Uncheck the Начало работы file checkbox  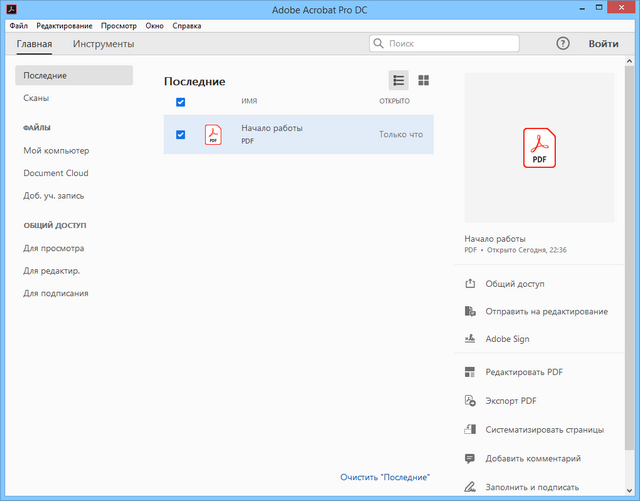pyautogui.click(x=181, y=135)
